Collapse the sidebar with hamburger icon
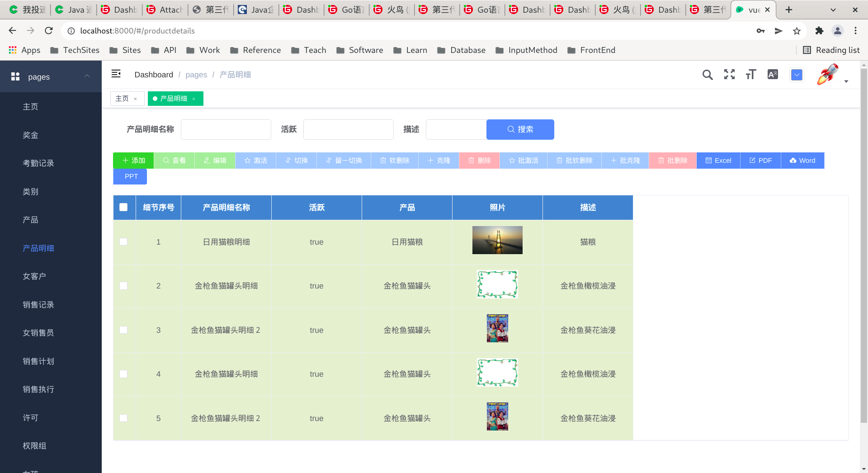The height and width of the screenshot is (473, 868). click(x=116, y=74)
